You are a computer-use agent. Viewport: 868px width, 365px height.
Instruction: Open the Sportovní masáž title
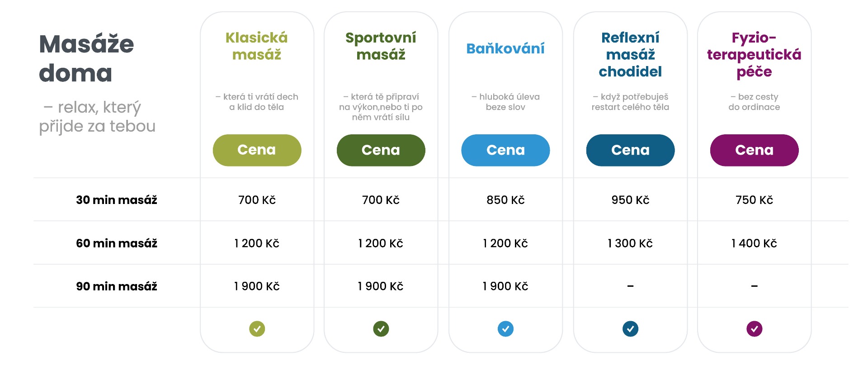(381, 46)
